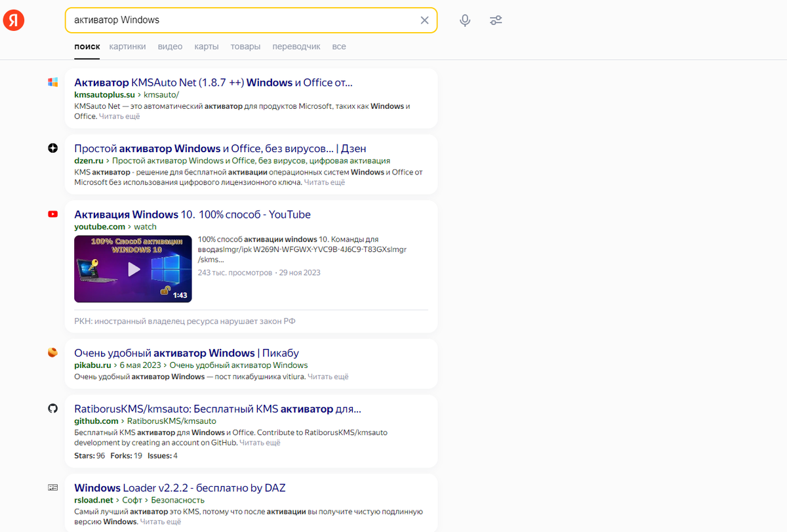This screenshot has height=532, width=787.
Task: Click 'RatiborusKMS/kmsauto' breadcrumb under github.com
Action: (172, 421)
